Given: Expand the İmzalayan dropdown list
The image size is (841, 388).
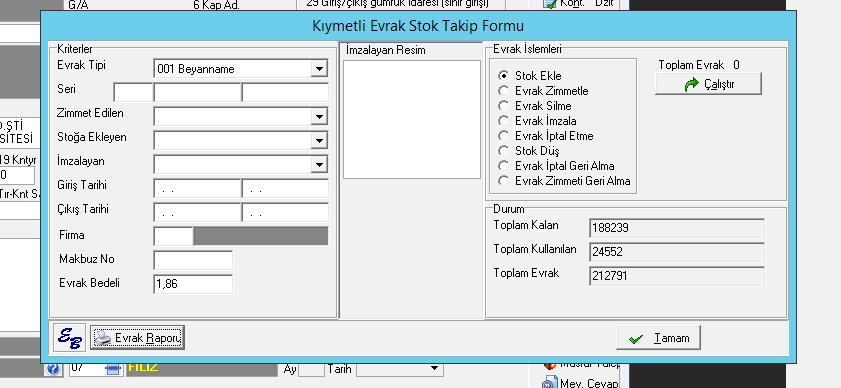Looking at the screenshot, I should 319,165.
